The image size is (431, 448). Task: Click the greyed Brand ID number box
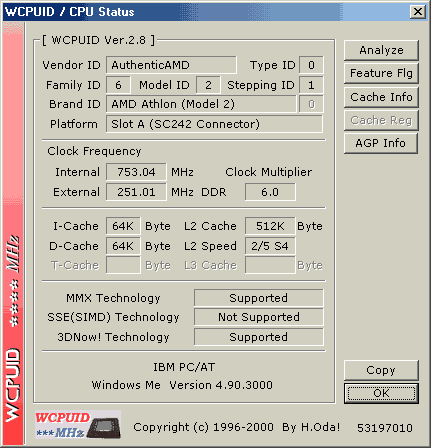click(x=311, y=104)
